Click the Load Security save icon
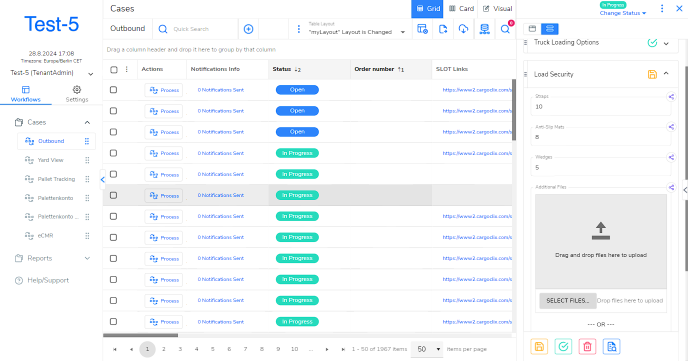 652,74
